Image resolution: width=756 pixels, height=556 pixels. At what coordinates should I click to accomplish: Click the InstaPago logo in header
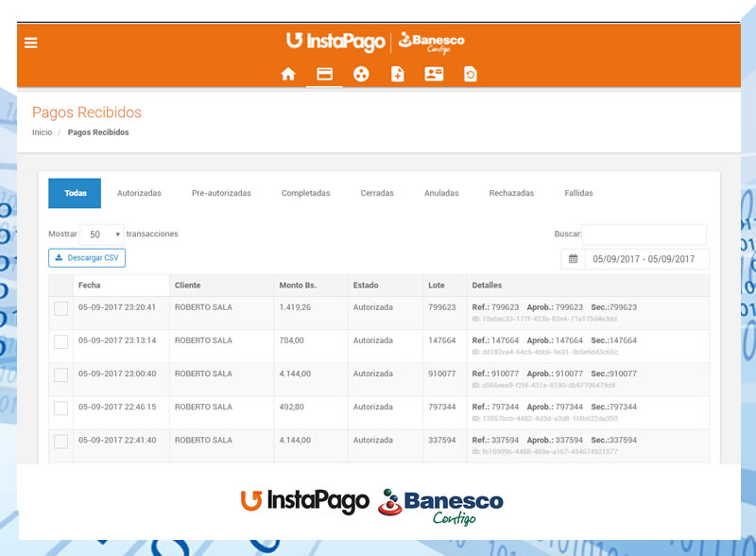[x=335, y=42]
